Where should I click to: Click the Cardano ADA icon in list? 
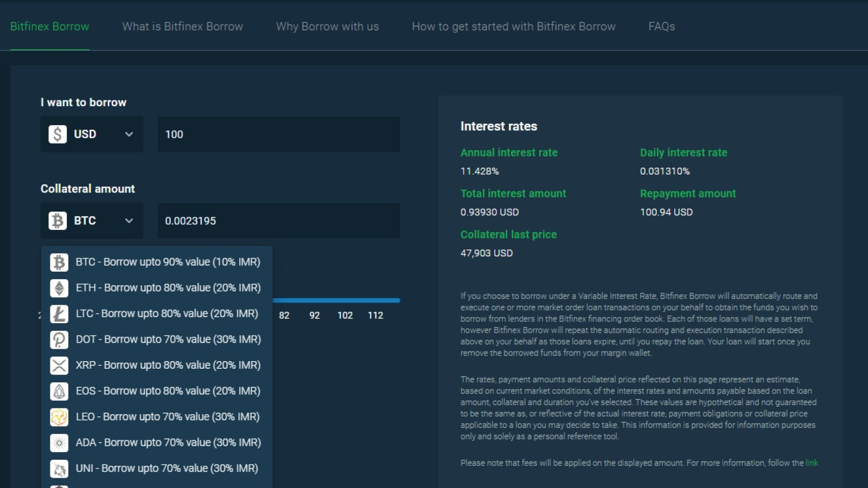(x=59, y=442)
